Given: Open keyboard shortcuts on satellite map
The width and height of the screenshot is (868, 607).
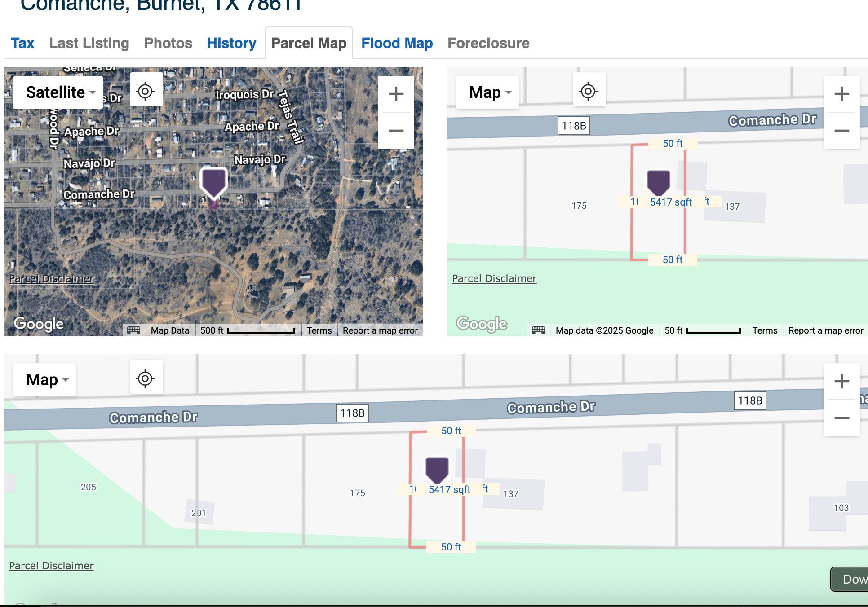Looking at the screenshot, I should [134, 330].
